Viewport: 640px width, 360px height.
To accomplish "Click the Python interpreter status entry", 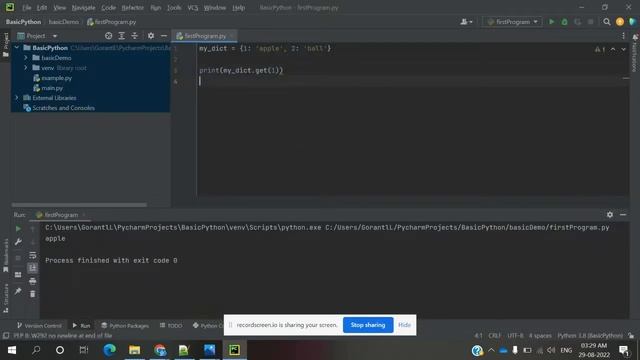I will [590, 336].
